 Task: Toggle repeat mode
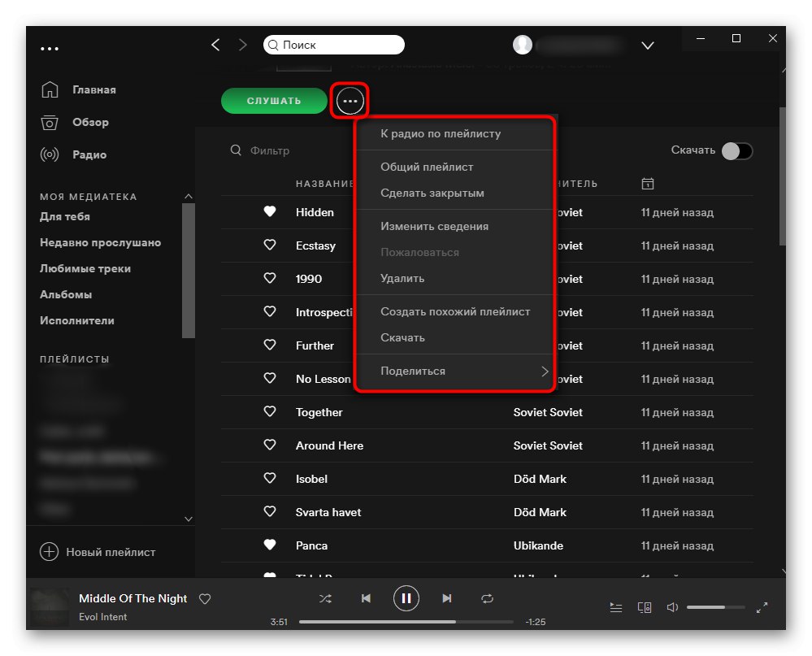(x=488, y=598)
